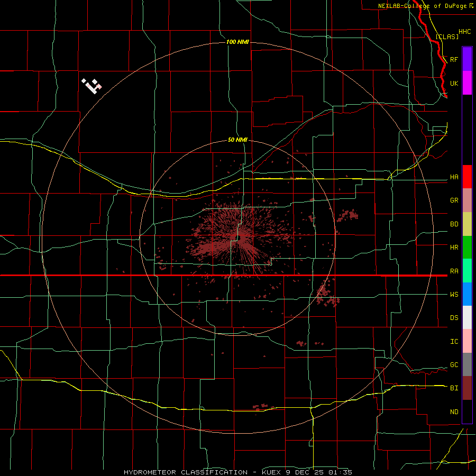
Task: Click the HHC product code label
Action: [464, 32]
